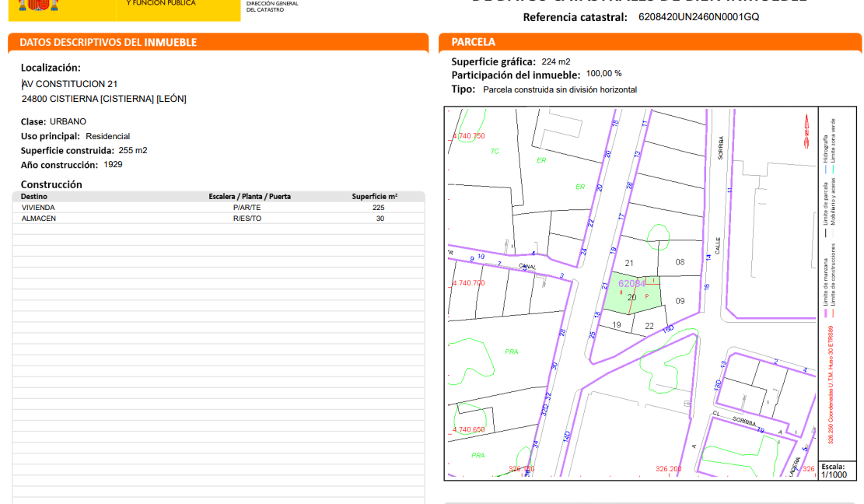Screen dimensions: 864x504
Task: Select the 'VIVIENDA' table cell
Action: click(x=38, y=208)
